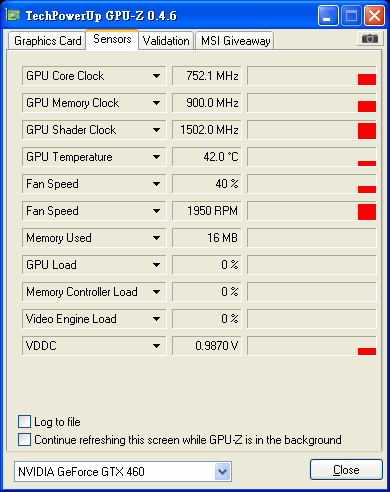Select the MSI Giveaway tab
The width and height of the screenshot is (390, 492).
tap(235, 41)
